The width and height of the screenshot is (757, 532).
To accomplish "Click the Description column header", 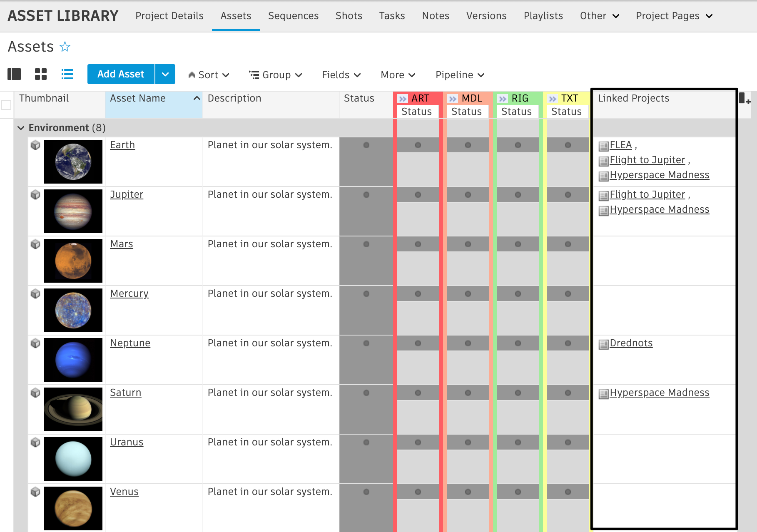I will 271,105.
